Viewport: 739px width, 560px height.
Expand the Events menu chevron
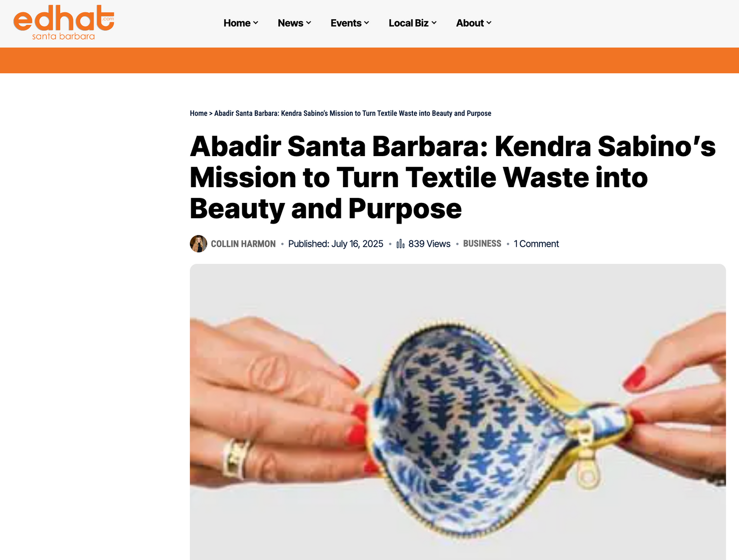367,23
